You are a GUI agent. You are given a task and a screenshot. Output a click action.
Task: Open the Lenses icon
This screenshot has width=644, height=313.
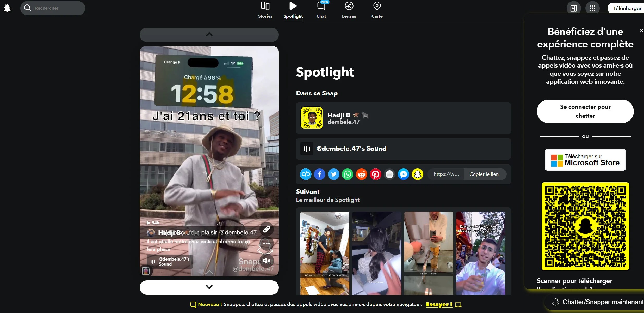tap(349, 6)
